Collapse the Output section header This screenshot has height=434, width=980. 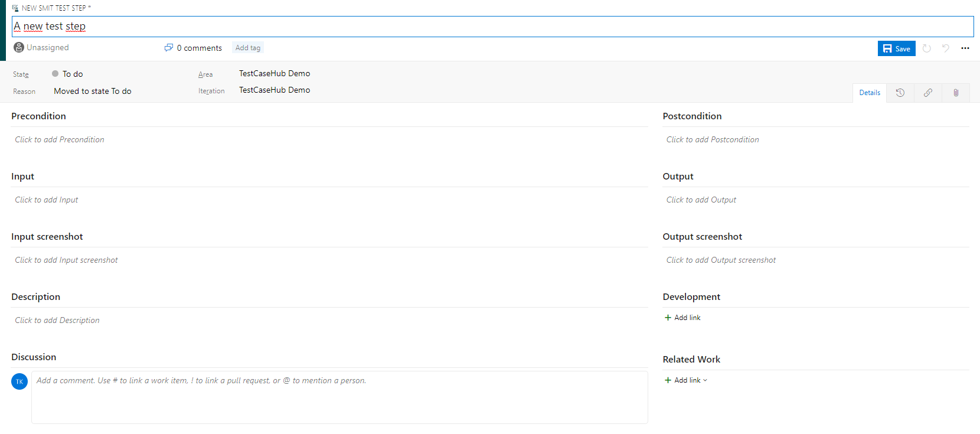[x=678, y=177]
